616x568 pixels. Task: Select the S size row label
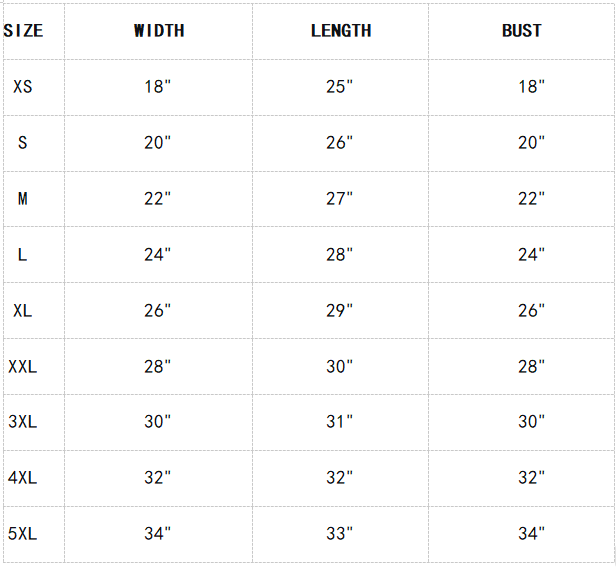click(23, 143)
